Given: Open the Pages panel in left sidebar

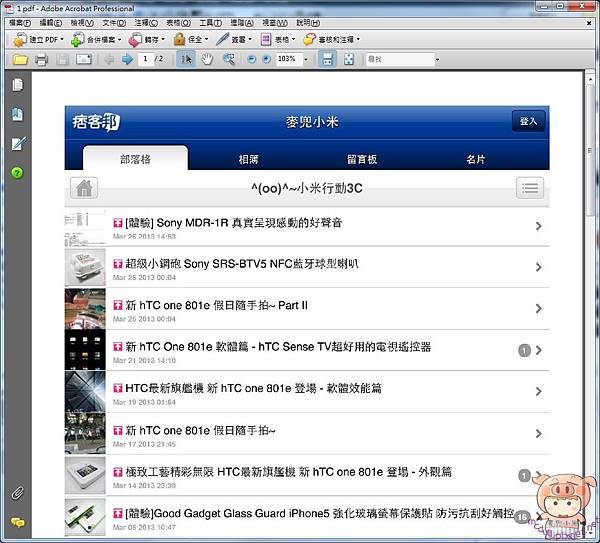Looking at the screenshot, I should 17,85.
